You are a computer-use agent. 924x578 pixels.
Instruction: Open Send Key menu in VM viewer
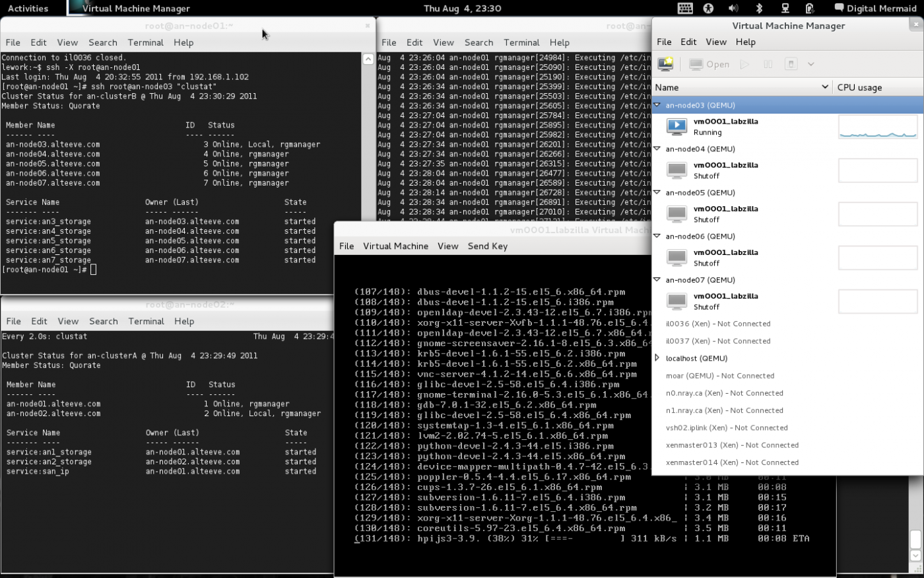[487, 246]
